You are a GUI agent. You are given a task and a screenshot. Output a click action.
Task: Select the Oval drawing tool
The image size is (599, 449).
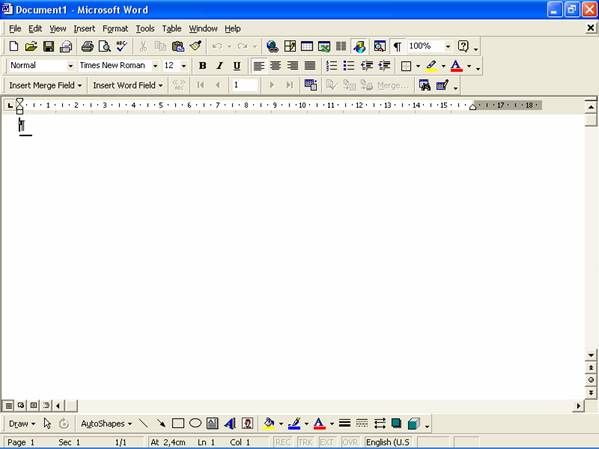tap(195, 423)
